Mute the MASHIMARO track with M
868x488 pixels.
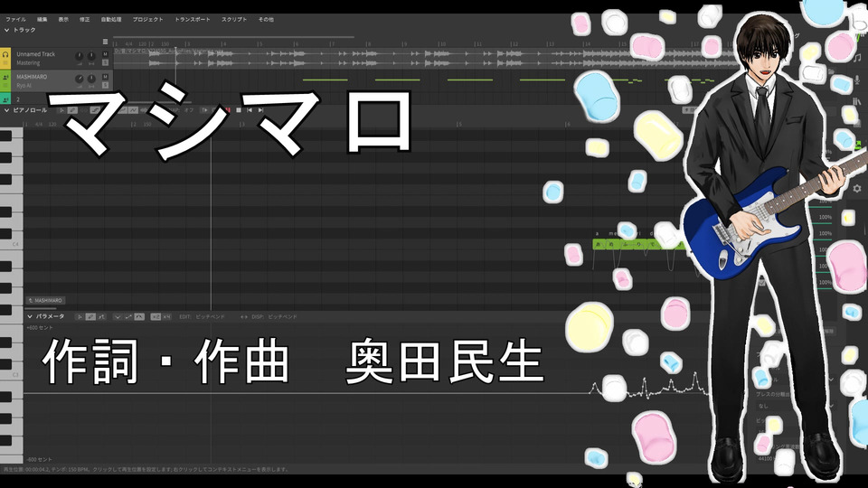[105, 77]
